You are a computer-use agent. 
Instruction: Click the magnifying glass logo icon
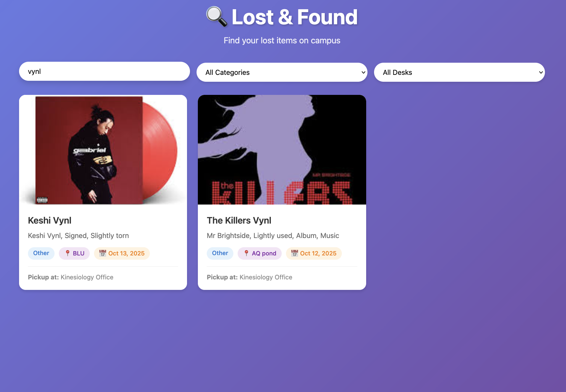pyautogui.click(x=217, y=17)
